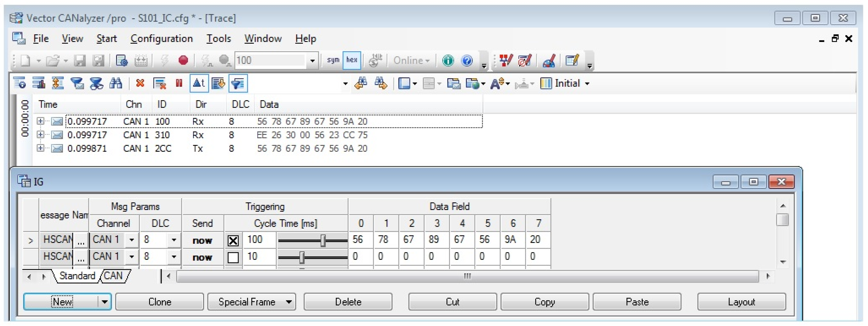This screenshot has height=326, width=868.
Task: Click the crossed-out funnel stop filter icon
Action: point(96,83)
